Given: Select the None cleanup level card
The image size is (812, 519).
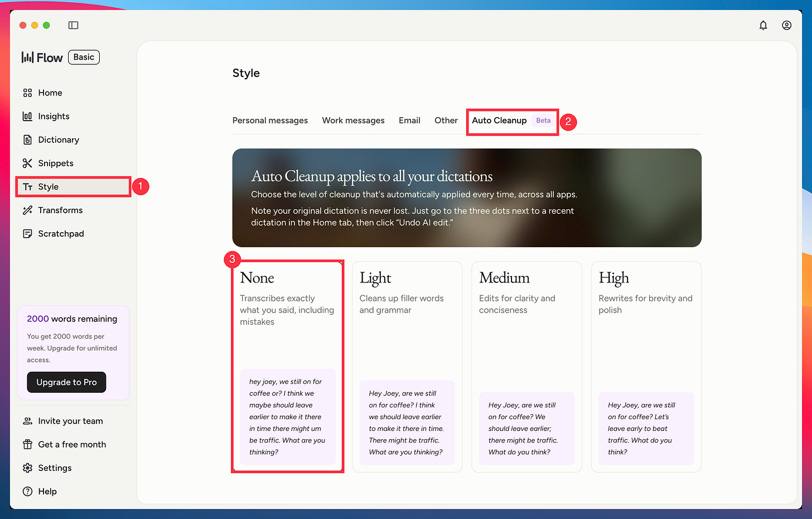Looking at the screenshot, I should pos(287,367).
